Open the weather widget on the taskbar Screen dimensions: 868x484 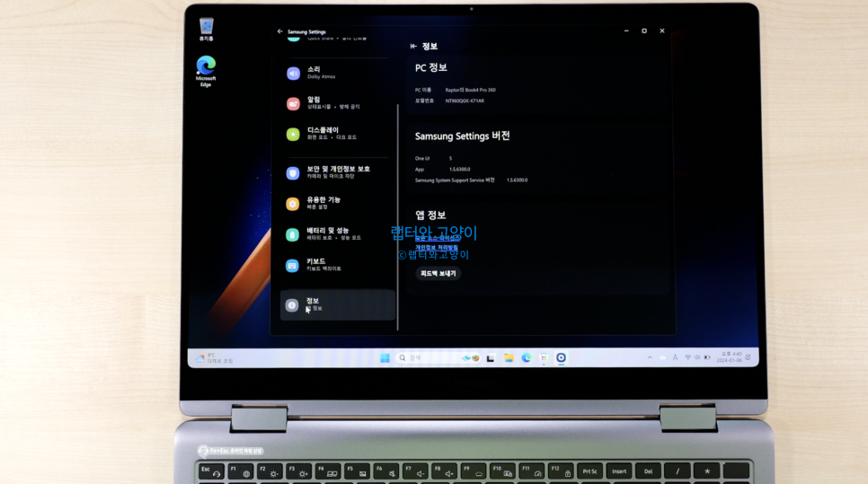214,358
